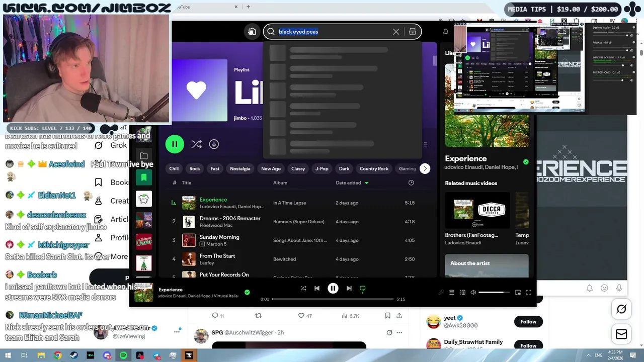Toggle shuffle in player bar
644x362 pixels.
point(303,289)
